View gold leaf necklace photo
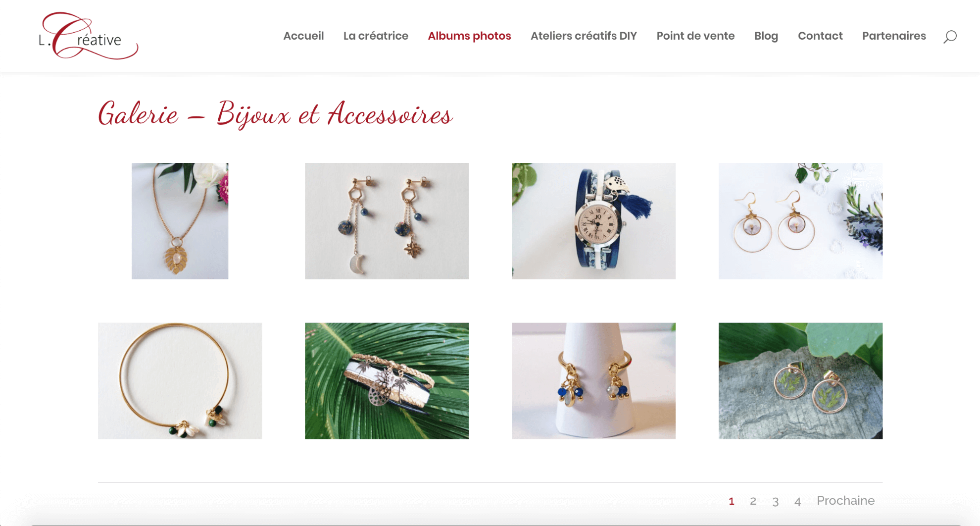 point(180,221)
